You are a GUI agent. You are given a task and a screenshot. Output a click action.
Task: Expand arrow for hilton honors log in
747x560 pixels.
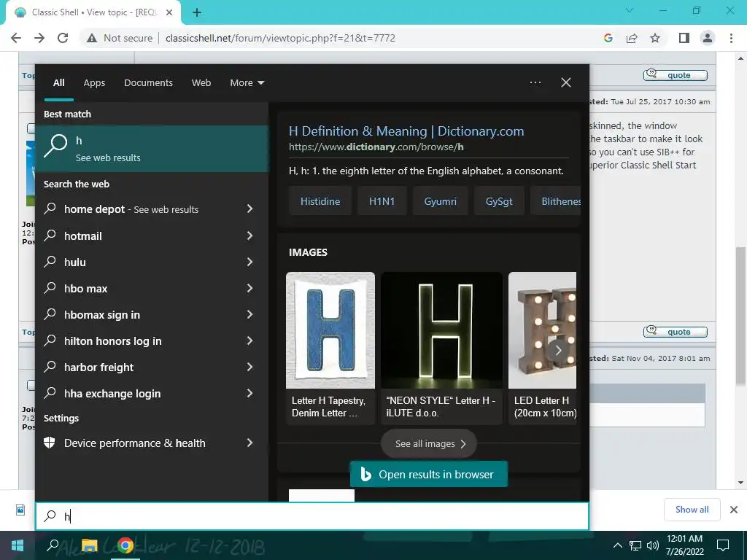click(249, 341)
